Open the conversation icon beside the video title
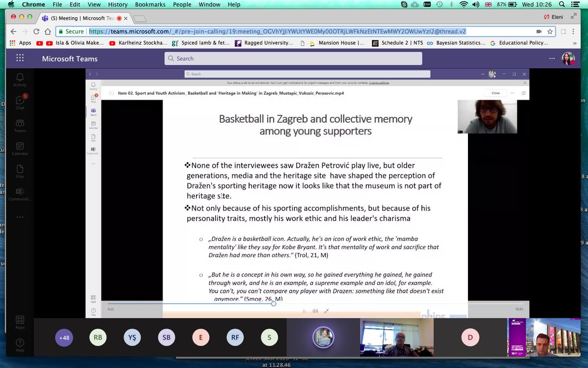588x368 pixels. 523,93
